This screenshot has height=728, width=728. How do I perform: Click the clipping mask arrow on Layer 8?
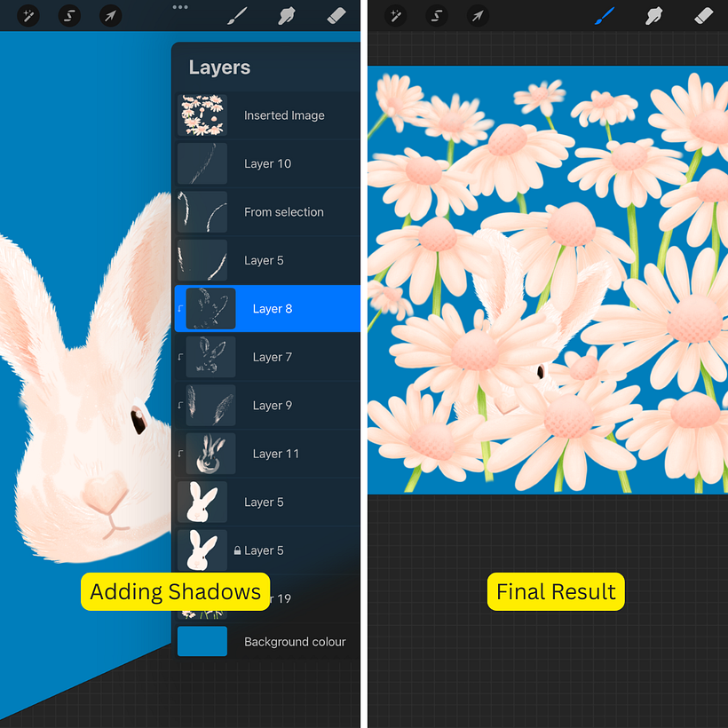click(180, 309)
